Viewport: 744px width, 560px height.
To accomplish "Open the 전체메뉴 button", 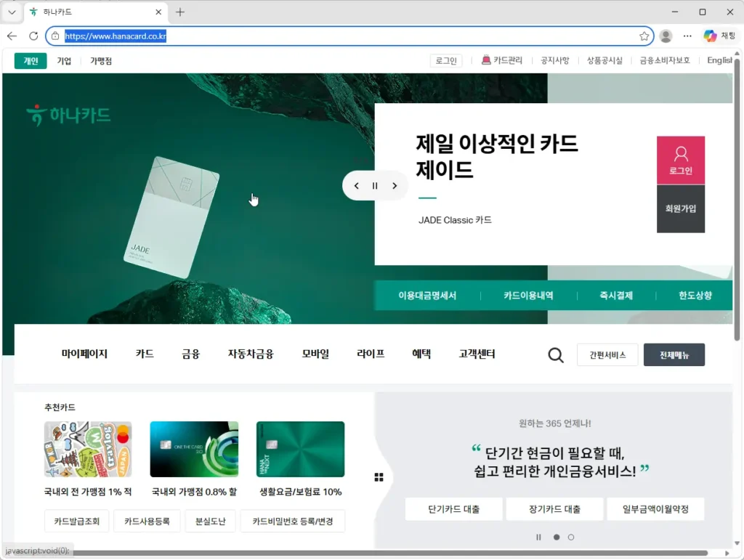I will pyautogui.click(x=674, y=354).
